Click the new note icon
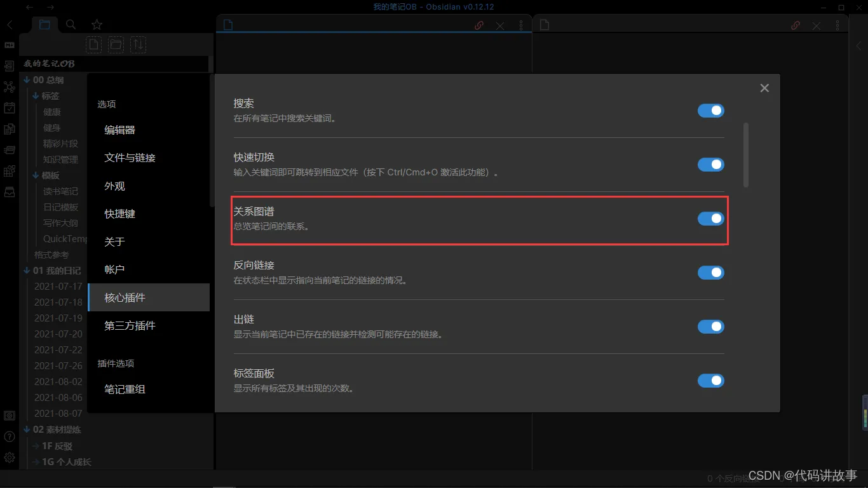The height and width of the screenshot is (488, 868). tap(94, 44)
